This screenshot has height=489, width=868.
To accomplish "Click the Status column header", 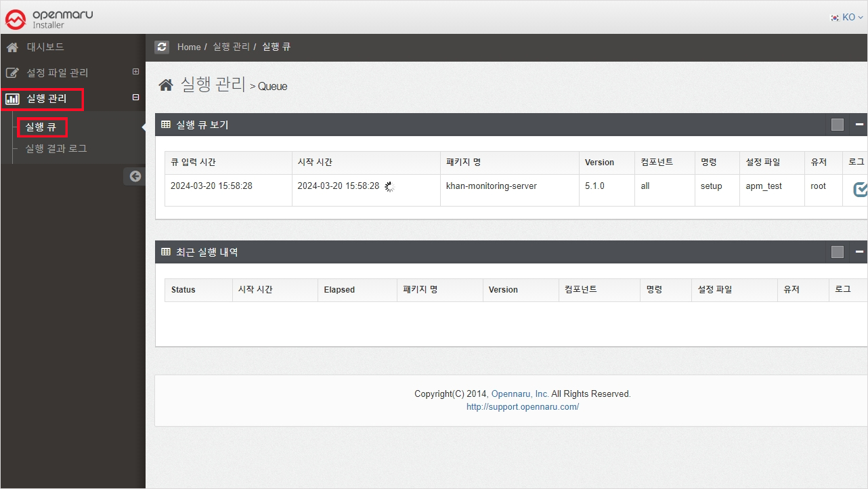I will pyautogui.click(x=183, y=289).
